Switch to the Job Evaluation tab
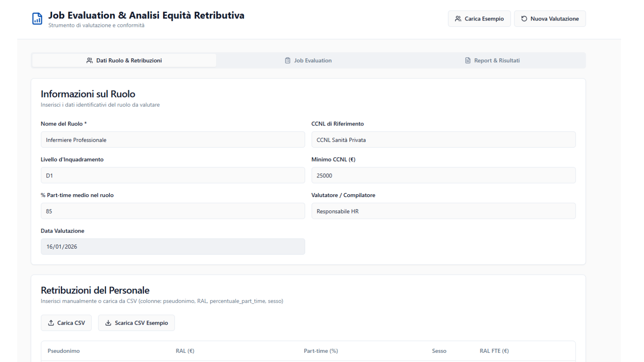This screenshot has width=644, height=362. (x=308, y=61)
